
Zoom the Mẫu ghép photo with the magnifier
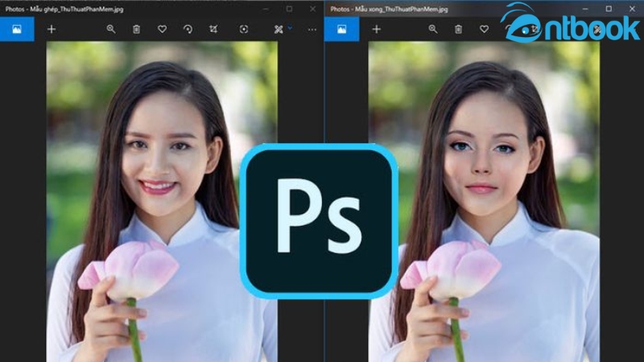click(111, 29)
